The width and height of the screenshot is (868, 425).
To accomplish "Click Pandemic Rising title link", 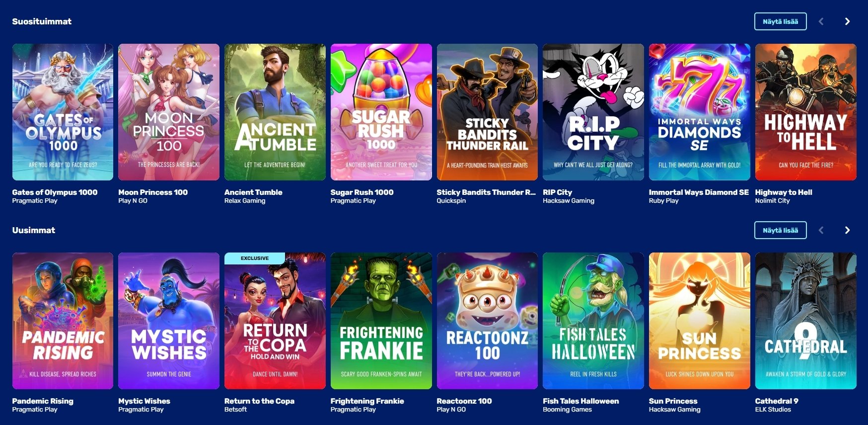I will pos(43,401).
